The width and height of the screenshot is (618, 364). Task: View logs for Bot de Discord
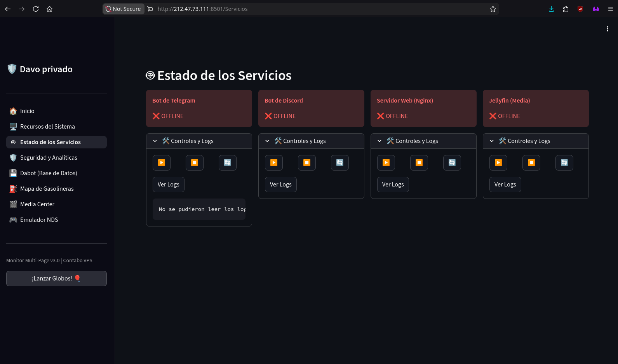click(281, 185)
